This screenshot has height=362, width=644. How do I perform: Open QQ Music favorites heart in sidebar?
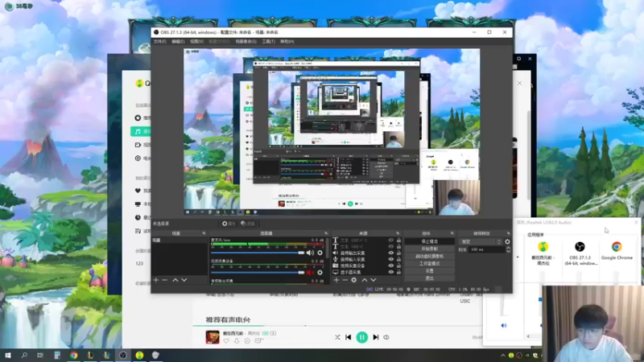click(138, 191)
